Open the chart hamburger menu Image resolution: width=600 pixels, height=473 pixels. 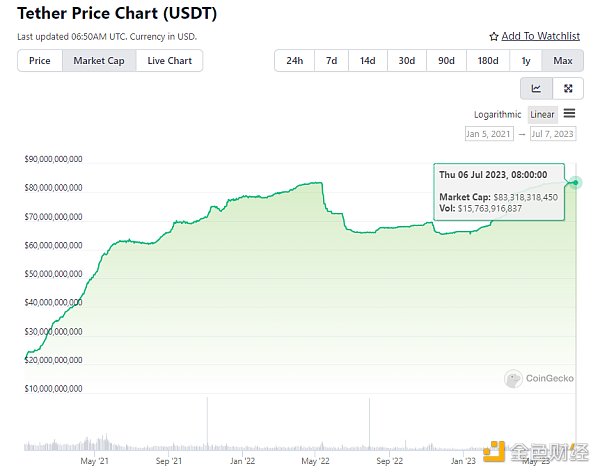[569, 113]
